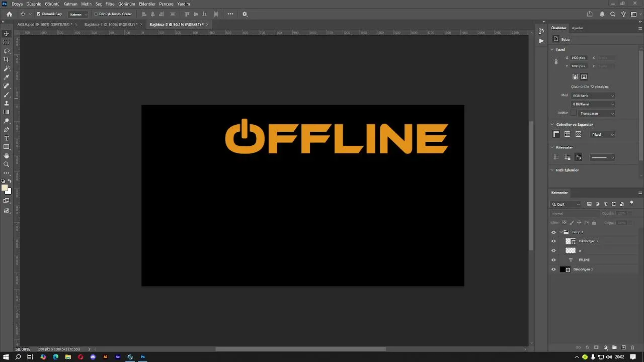Viewport: 644px width, 362px height.
Task: Open the Transparan fill dropdown
Action: [596, 113]
